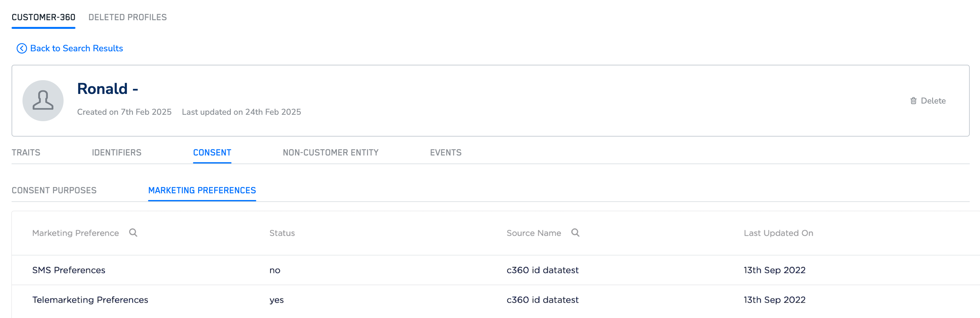Click the back arrow circle icon
Viewport: 980px width, 318px height.
(x=22, y=48)
